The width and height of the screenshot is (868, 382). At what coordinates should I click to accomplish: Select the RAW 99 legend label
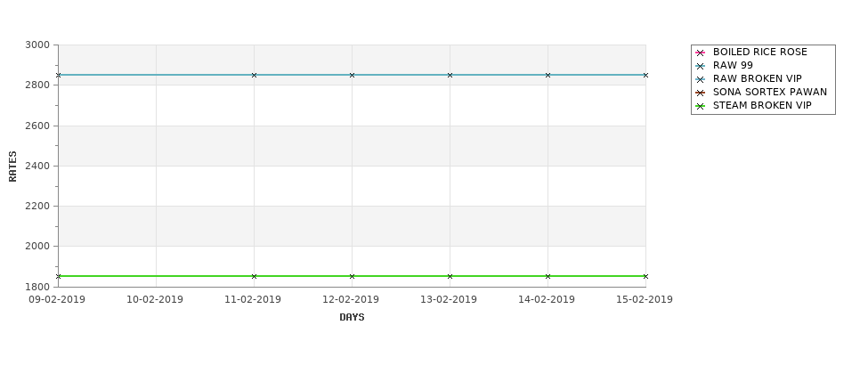click(733, 65)
